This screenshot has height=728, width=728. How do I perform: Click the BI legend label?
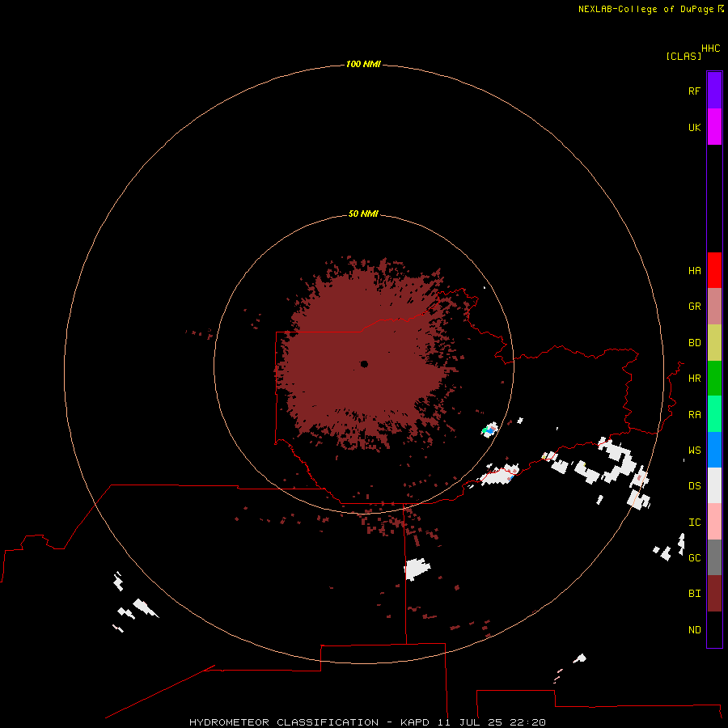point(694,594)
